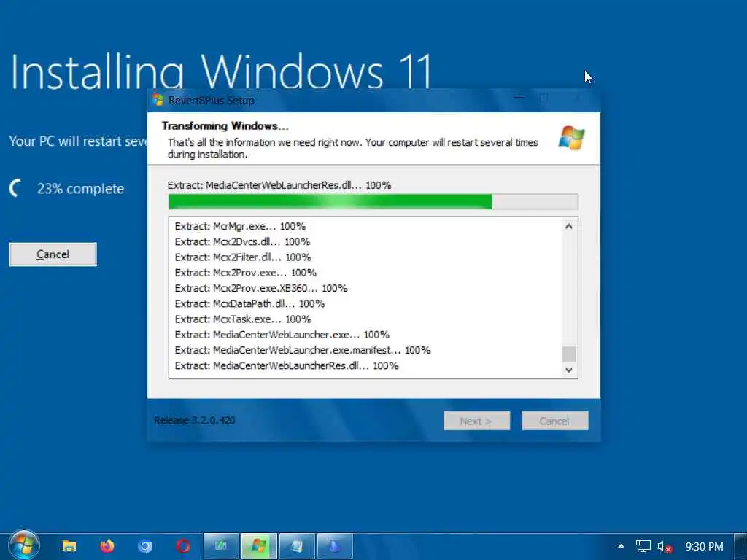Click the Windows flag logo in setup header
747x560 pixels.
point(571,138)
